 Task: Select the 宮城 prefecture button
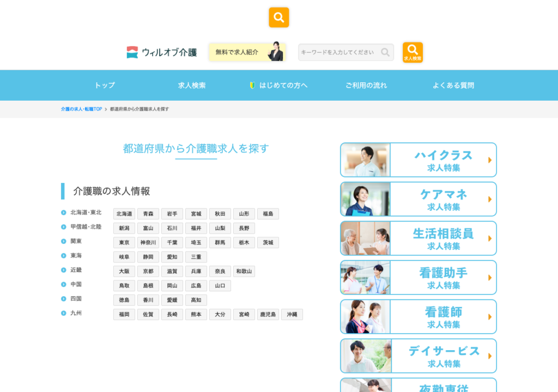196,214
